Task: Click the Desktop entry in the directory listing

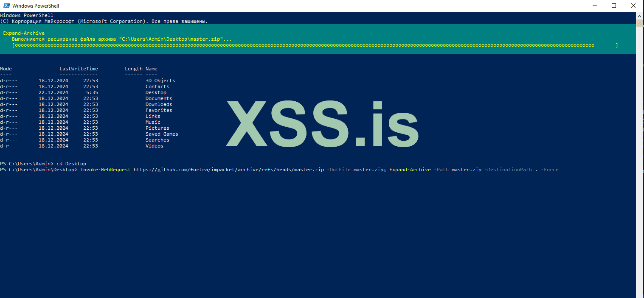Action: point(156,92)
